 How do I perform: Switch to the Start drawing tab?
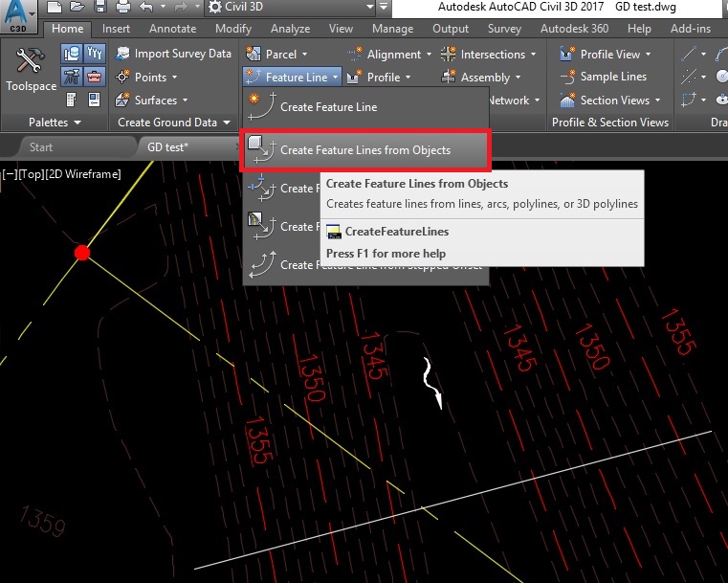(41, 147)
